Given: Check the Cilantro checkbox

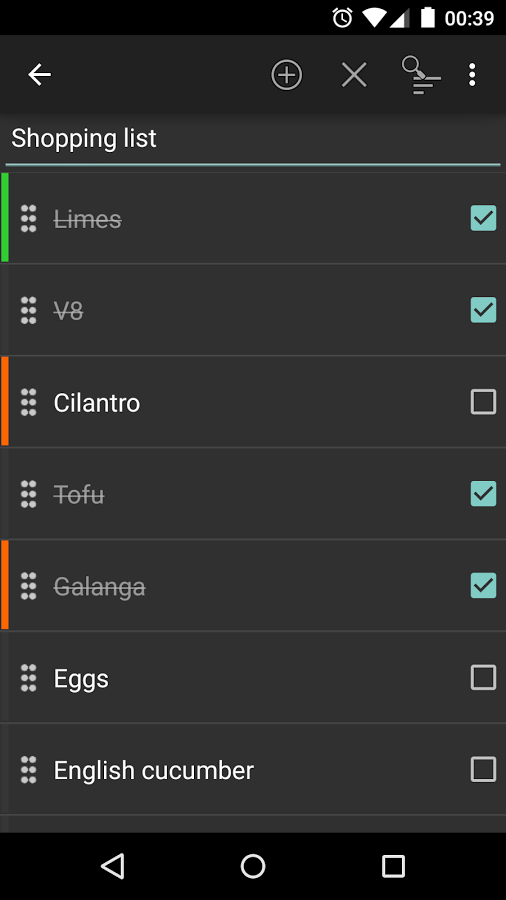Looking at the screenshot, I should pos(483,402).
